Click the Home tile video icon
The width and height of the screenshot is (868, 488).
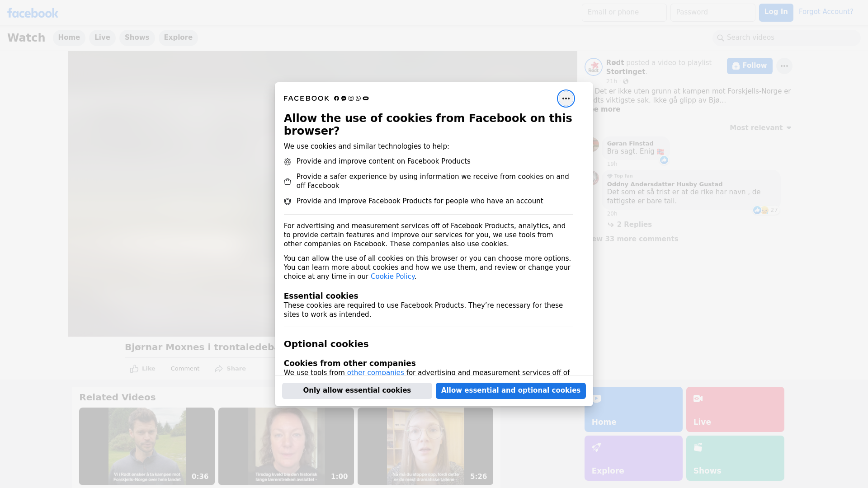(596, 399)
